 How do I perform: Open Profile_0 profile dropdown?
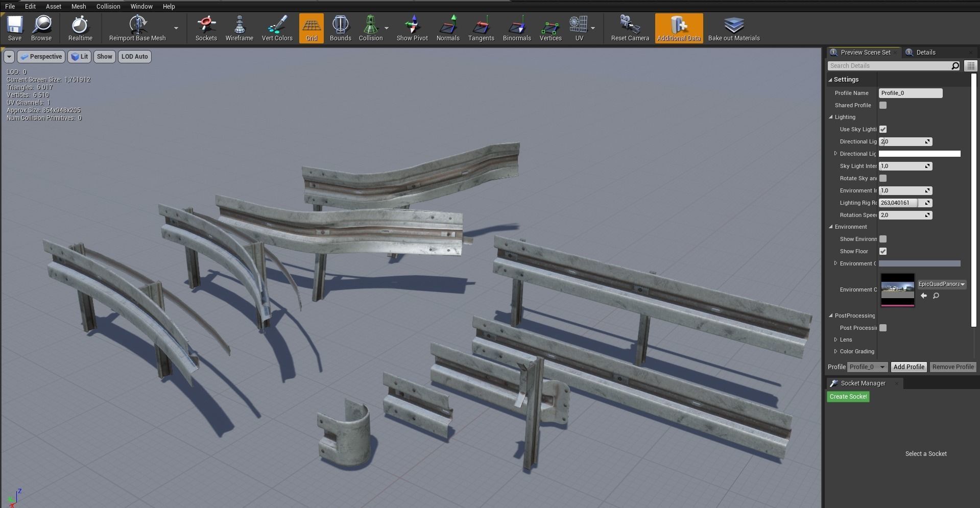pos(867,367)
